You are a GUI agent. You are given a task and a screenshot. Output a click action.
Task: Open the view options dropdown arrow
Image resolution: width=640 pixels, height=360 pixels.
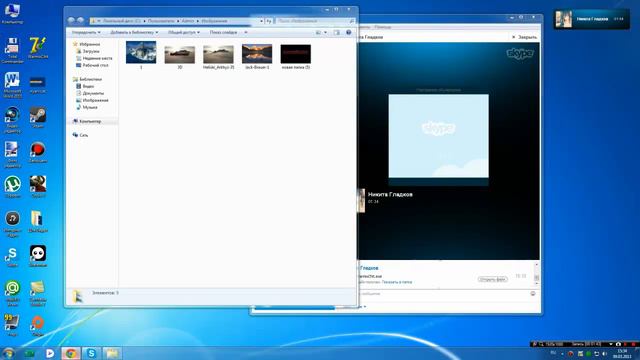click(325, 32)
